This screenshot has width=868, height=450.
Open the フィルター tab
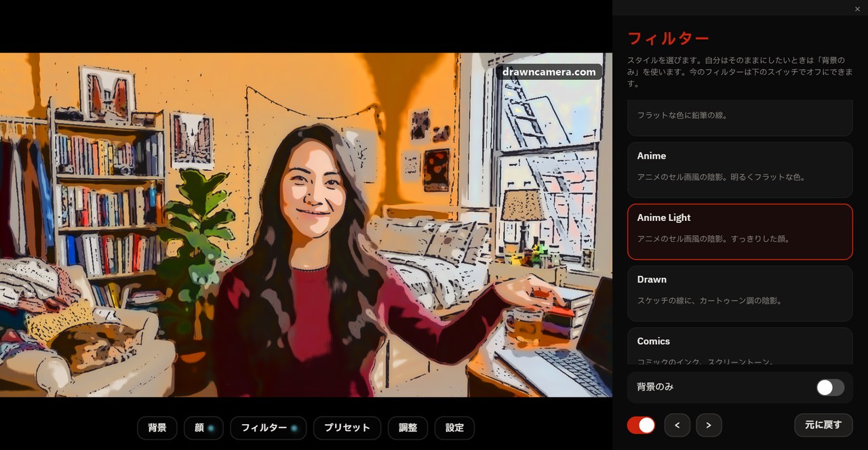[x=269, y=428]
